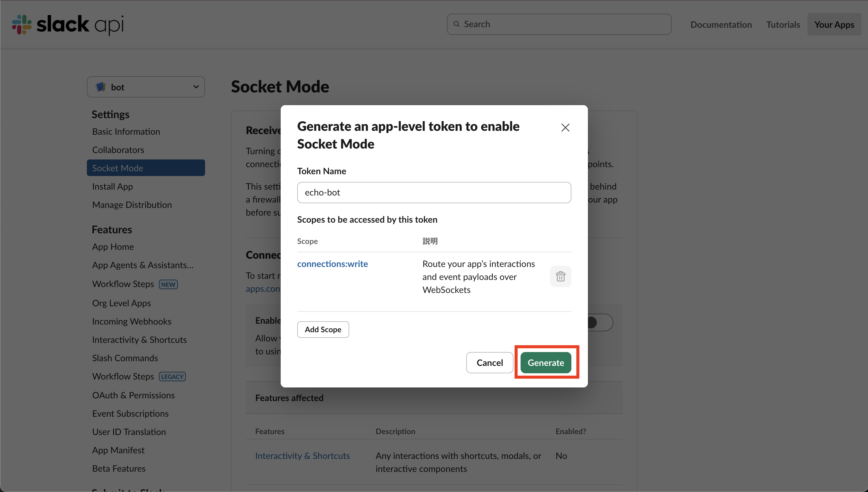868x492 pixels.
Task: Select Basic Information in Settings sidebar
Action: pos(126,131)
